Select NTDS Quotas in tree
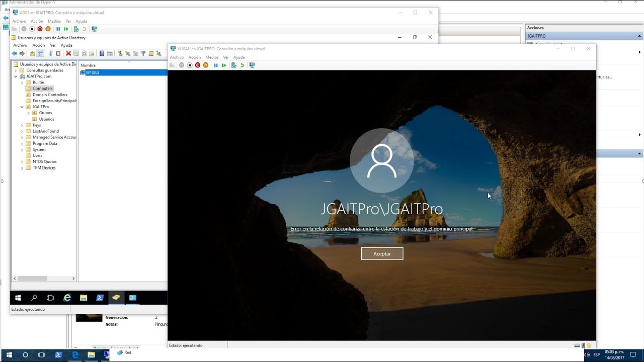 [x=45, y=161]
